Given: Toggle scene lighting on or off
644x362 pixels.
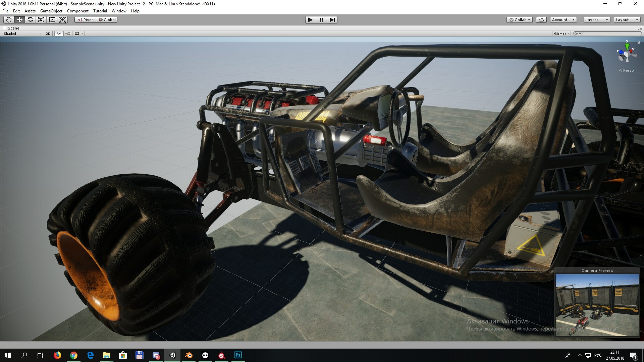Looking at the screenshot, I should click(59, 34).
